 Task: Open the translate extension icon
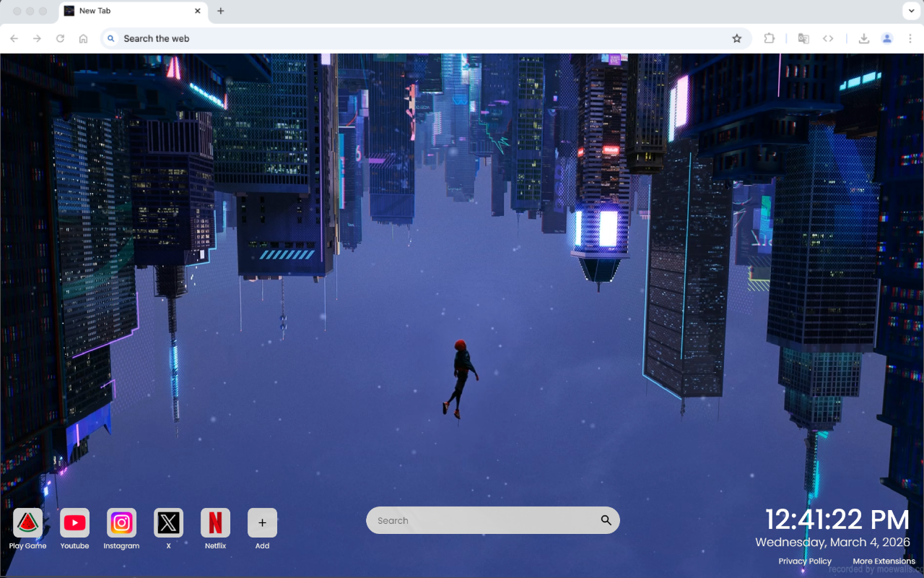(803, 38)
